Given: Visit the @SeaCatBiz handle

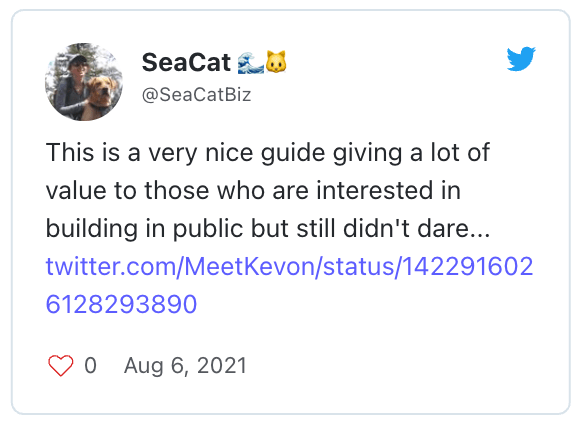Looking at the screenshot, I should [196, 95].
